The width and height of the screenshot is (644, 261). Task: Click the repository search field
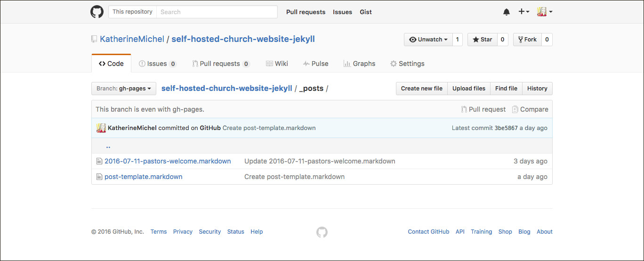click(x=217, y=12)
